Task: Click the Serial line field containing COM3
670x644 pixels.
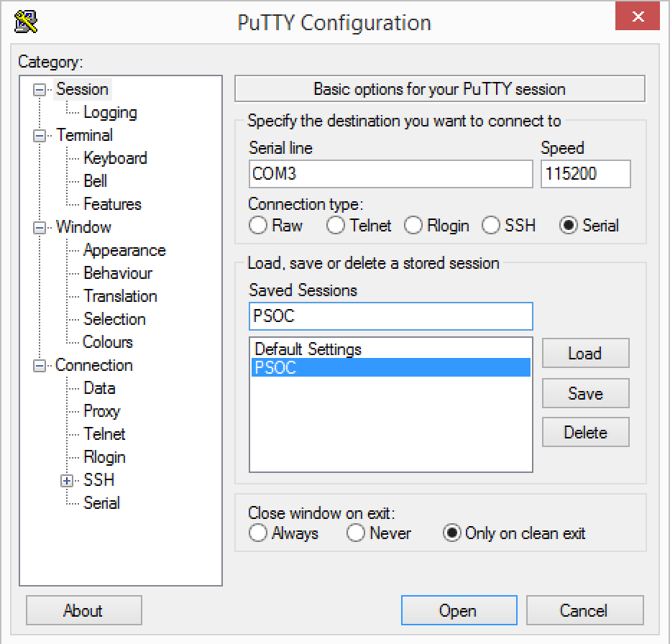Action: [390, 174]
